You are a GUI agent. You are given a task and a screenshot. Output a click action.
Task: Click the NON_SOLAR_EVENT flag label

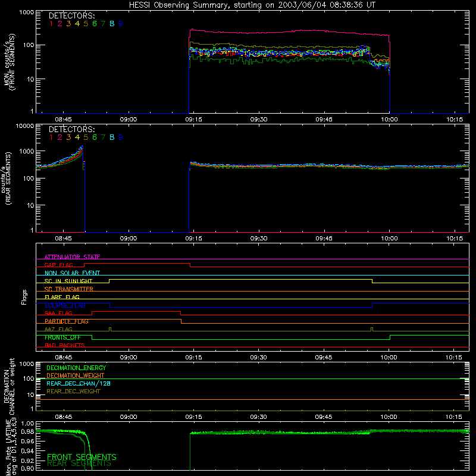[72, 273]
